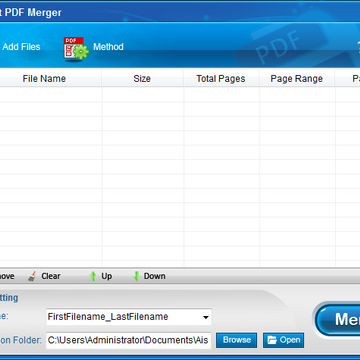
Task: Click the Method toolbar label
Action: tap(108, 47)
